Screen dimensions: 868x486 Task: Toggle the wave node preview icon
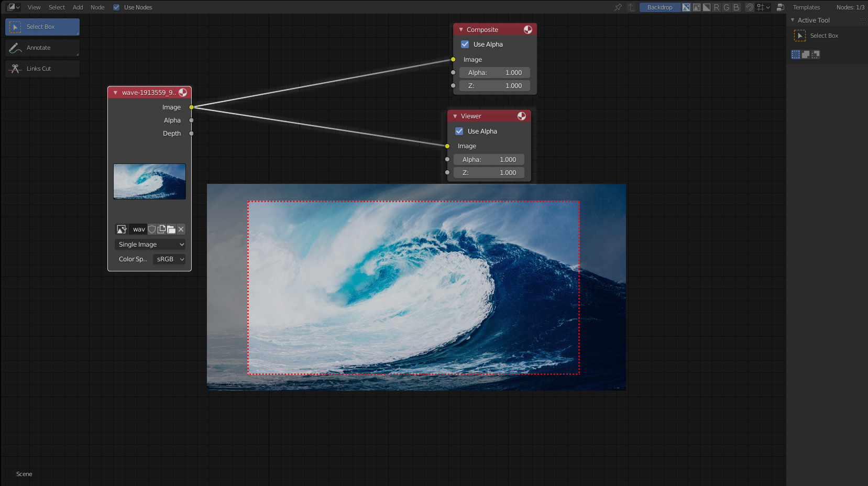click(183, 93)
